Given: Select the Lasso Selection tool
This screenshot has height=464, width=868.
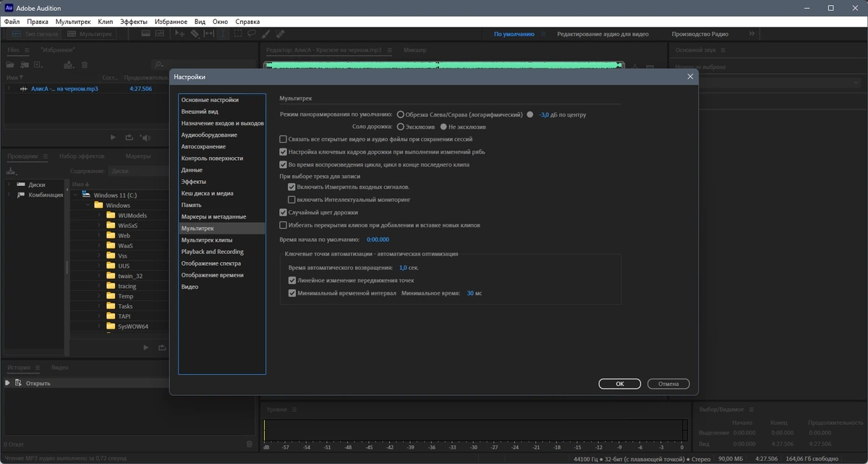Looking at the screenshot, I should (252, 34).
